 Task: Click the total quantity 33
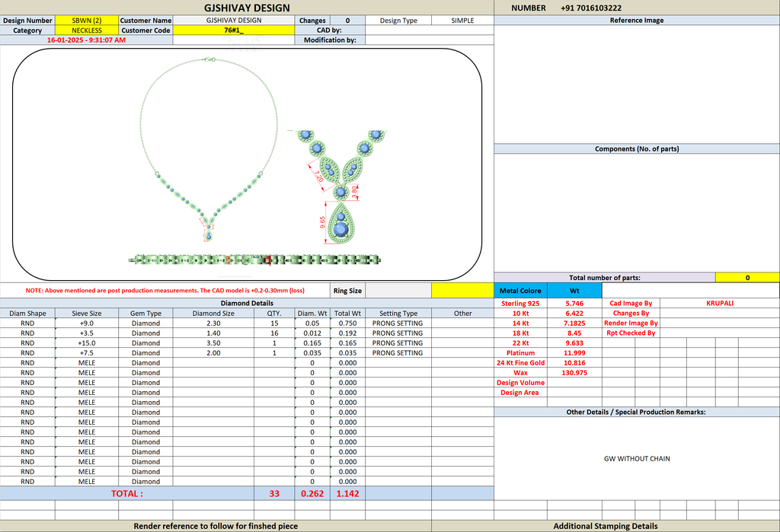pos(274,494)
